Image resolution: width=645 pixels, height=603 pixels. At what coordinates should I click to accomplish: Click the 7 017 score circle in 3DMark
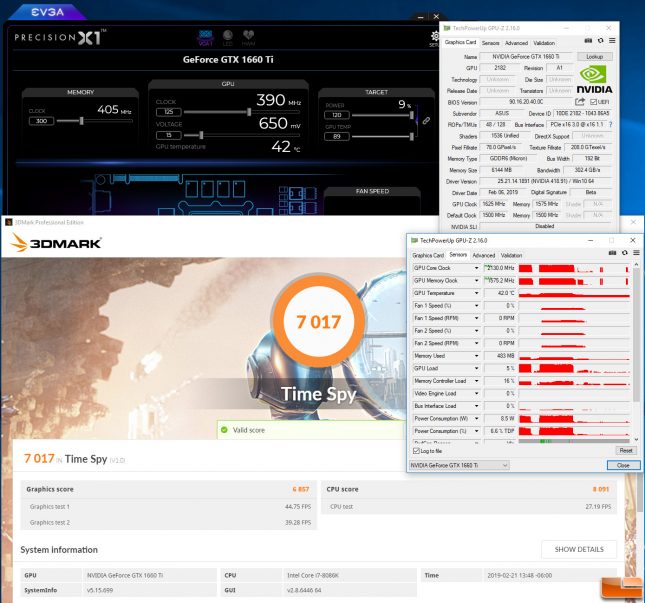pyautogui.click(x=318, y=322)
